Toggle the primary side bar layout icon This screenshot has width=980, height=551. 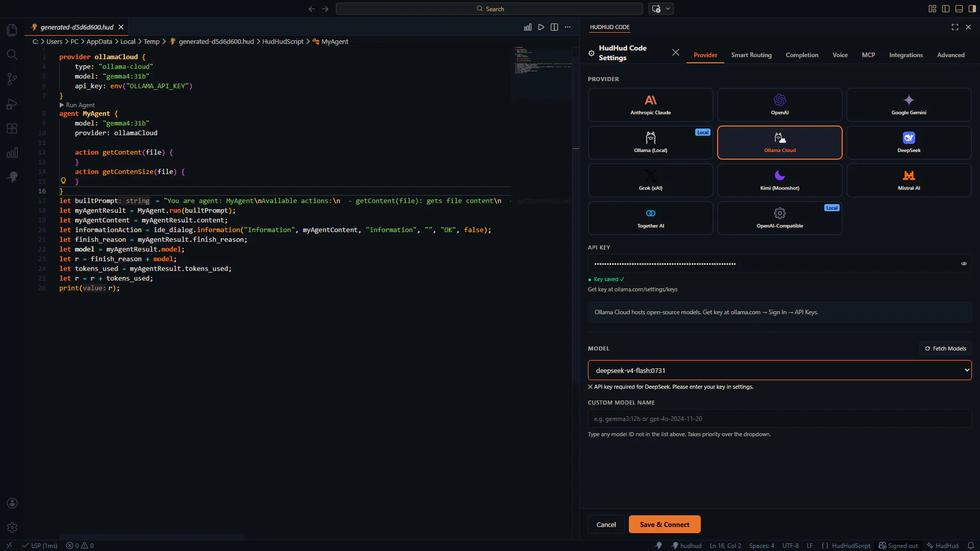[946, 9]
